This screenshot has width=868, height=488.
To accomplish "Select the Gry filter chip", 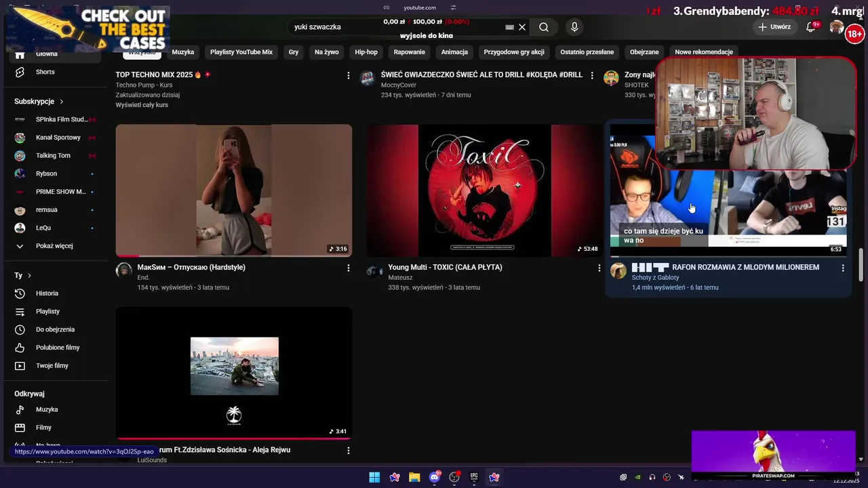I will 294,52.
